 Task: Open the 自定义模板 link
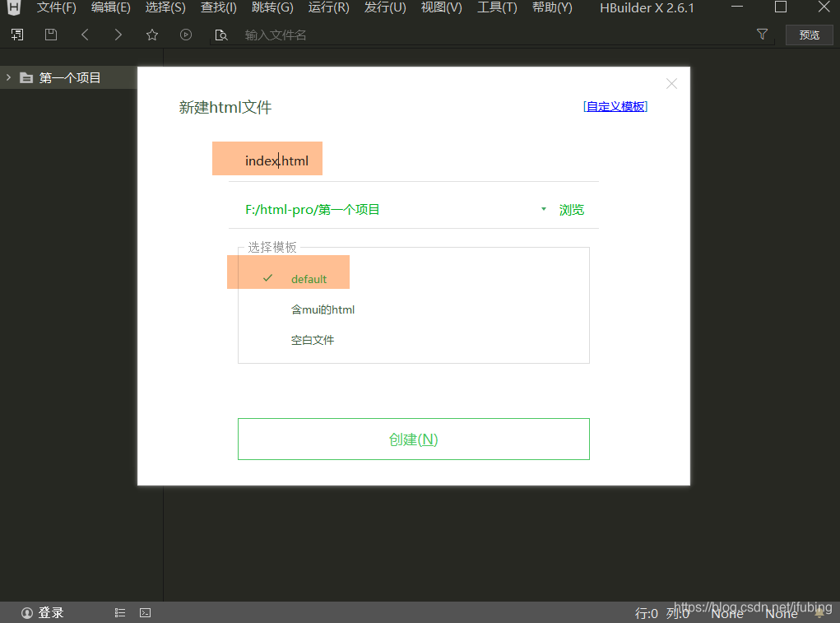615,106
